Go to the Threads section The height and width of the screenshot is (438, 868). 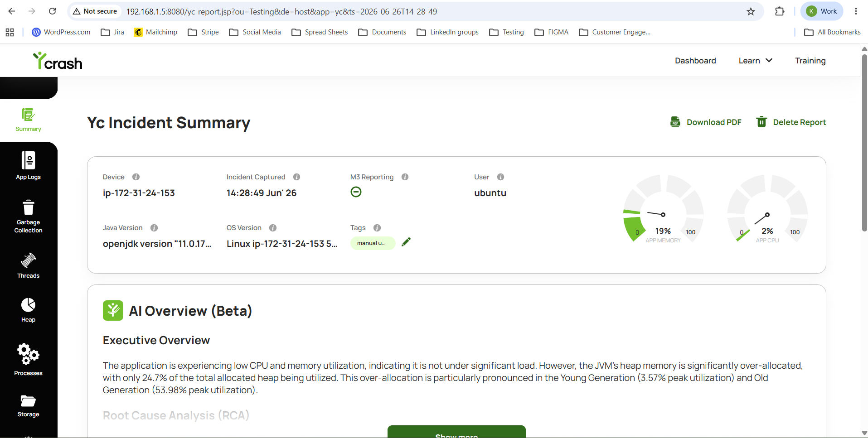point(28,266)
